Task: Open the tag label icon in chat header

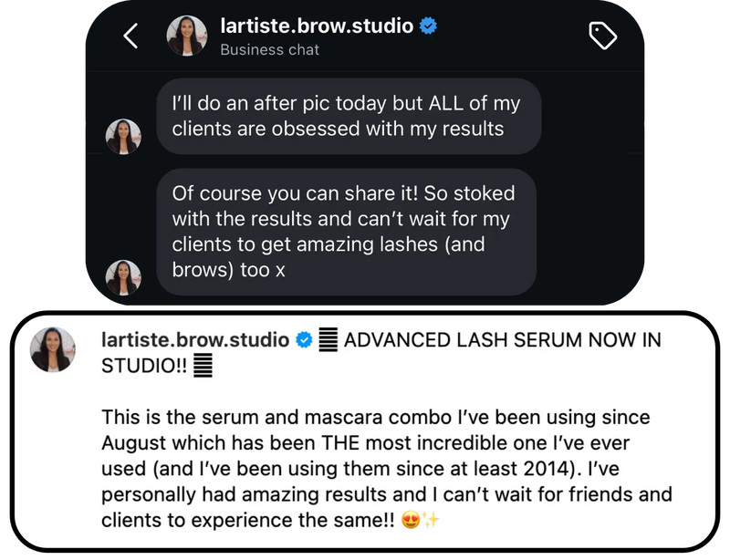Action: pyautogui.click(x=603, y=36)
